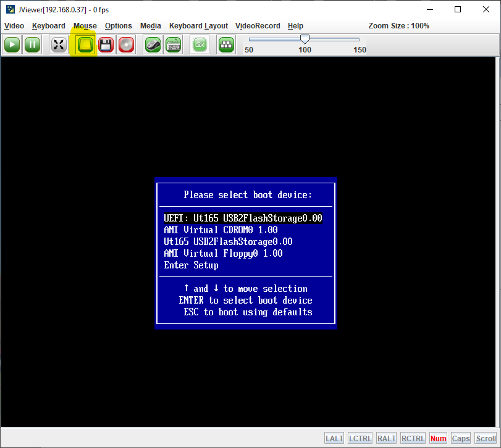Toggle the Num lock indicator
501x448 pixels.
(x=438, y=438)
